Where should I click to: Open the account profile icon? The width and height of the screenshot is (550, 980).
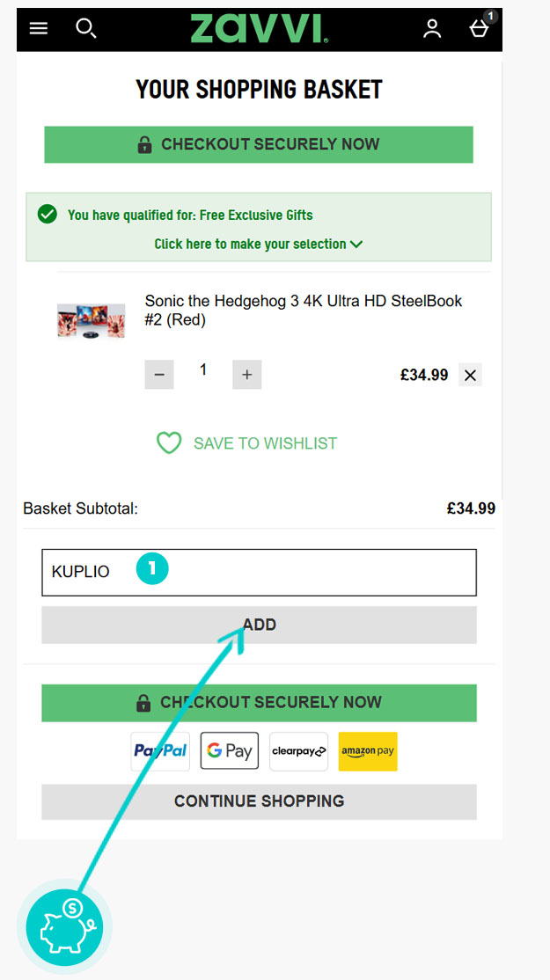click(432, 29)
